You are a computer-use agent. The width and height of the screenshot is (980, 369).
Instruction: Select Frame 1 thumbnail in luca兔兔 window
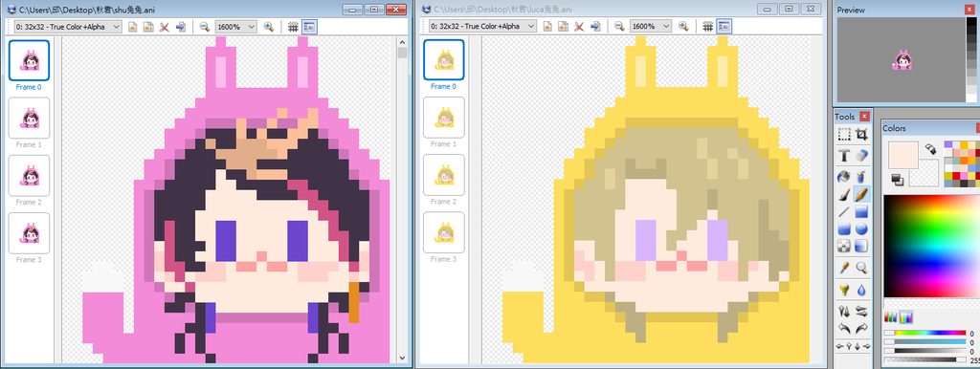[444, 118]
